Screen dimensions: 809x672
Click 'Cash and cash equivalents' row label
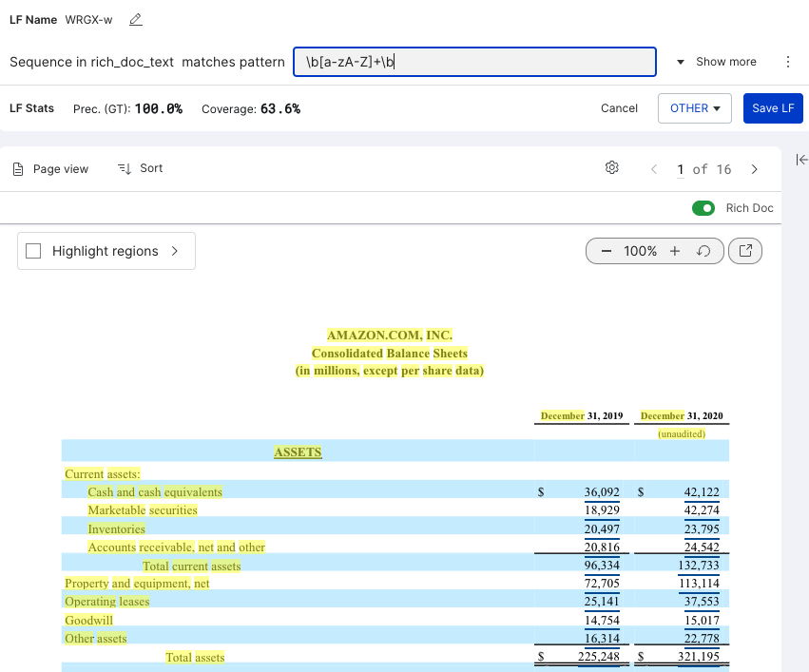(x=155, y=492)
